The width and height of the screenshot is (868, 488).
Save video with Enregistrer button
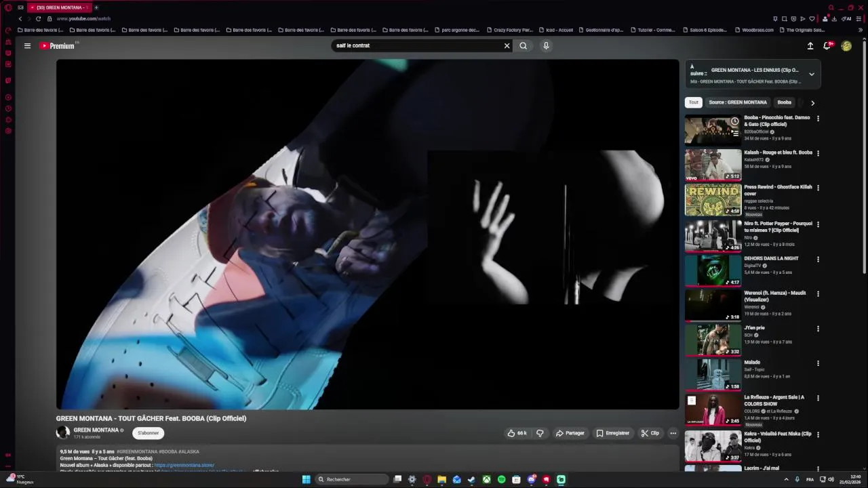click(613, 433)
